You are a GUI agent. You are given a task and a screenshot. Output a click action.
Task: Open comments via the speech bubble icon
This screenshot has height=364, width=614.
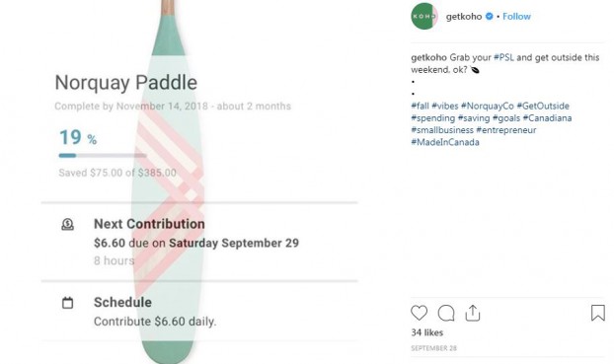(446, 313)
